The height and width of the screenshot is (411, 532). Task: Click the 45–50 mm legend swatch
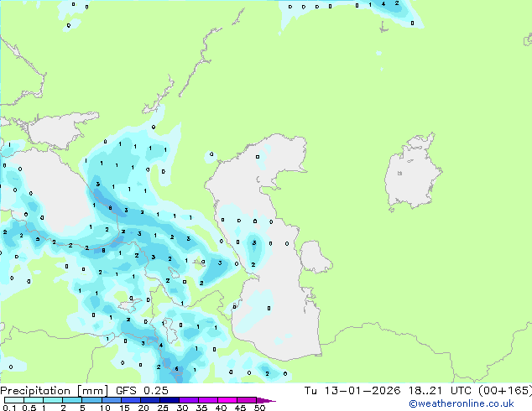tap(247, 400)
